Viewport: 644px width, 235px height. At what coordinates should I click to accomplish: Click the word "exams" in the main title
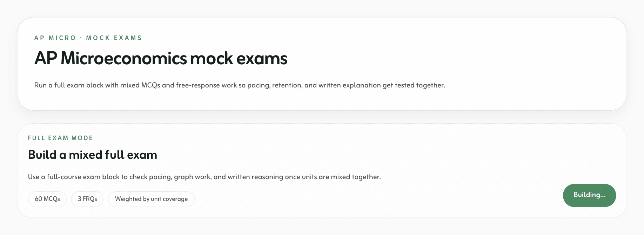pyautogui.click(x=262, y=58)
